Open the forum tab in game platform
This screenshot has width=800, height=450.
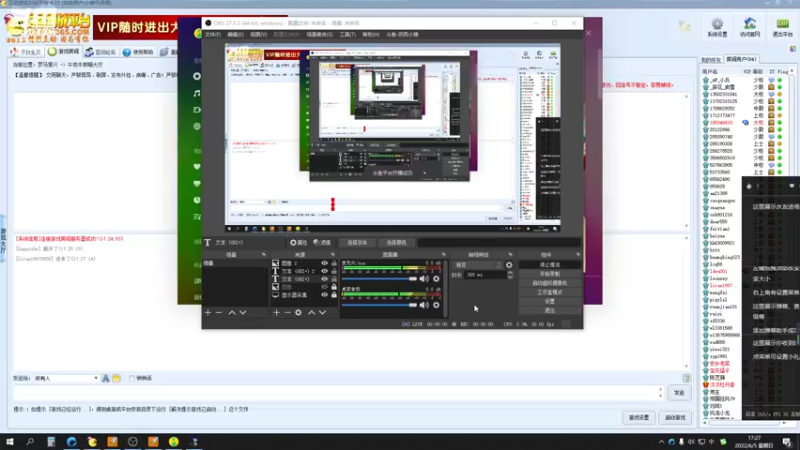tap(101, 52)
